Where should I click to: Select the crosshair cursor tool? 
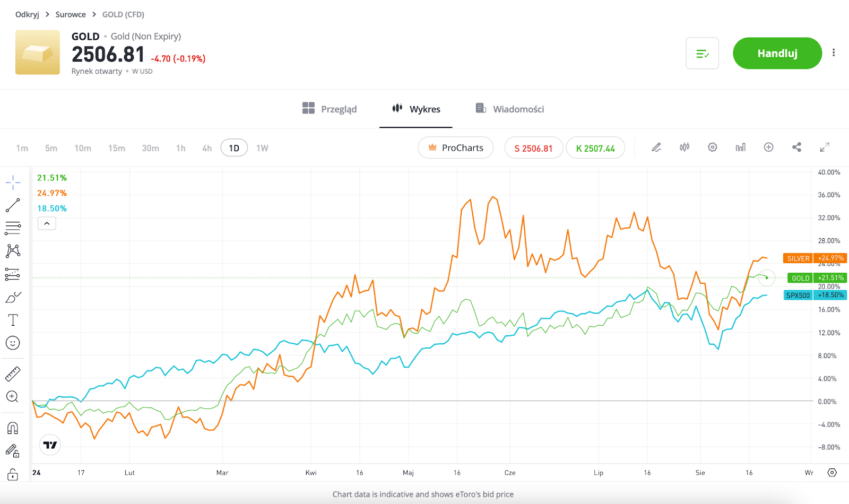13,183
